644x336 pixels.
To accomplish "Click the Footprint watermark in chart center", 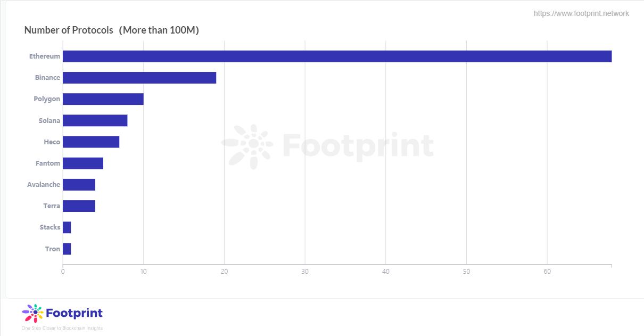I will [x=327, y=145].
